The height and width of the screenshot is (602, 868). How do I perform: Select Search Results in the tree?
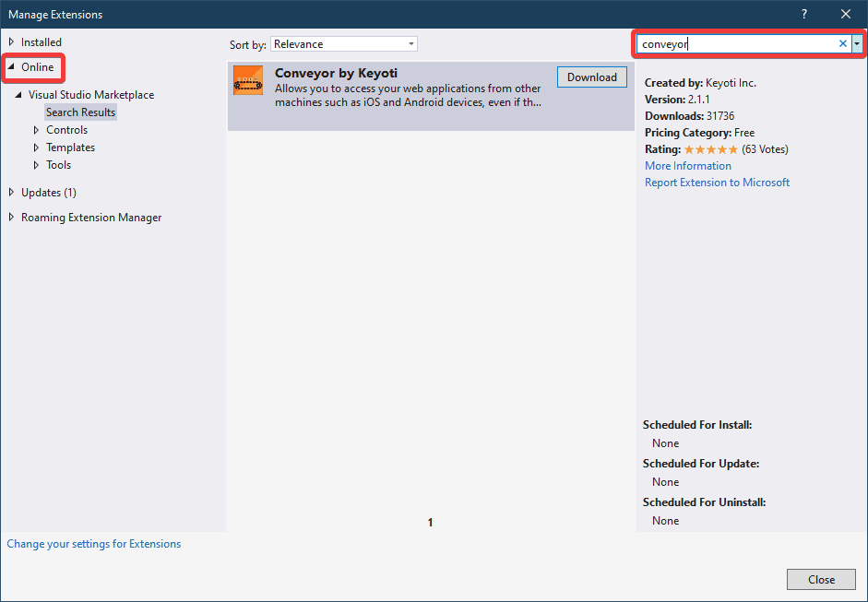tap(81, 112)
